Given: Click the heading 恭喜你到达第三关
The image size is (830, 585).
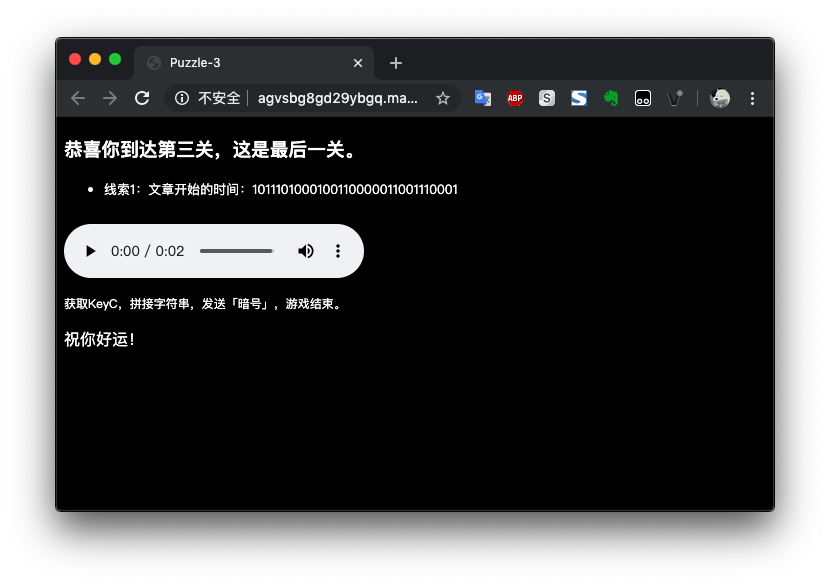Looking at the screenshot, I should pos(139,149).
